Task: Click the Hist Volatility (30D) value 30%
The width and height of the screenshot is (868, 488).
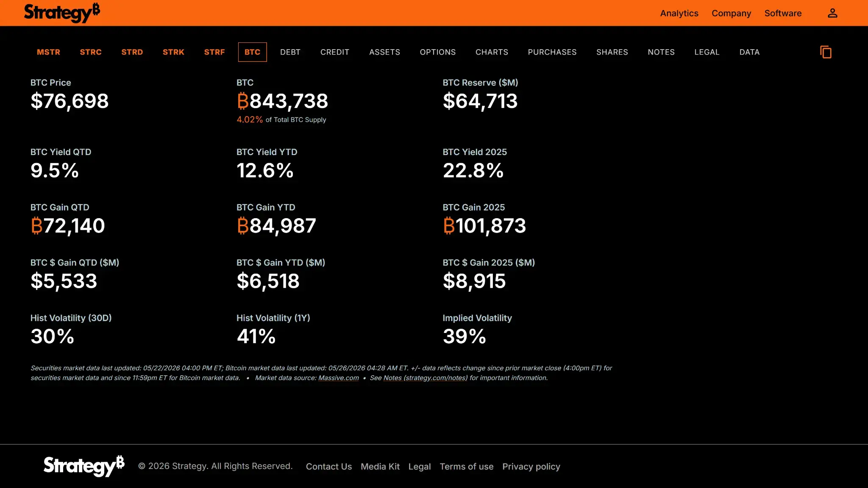Action: [53, 336]
